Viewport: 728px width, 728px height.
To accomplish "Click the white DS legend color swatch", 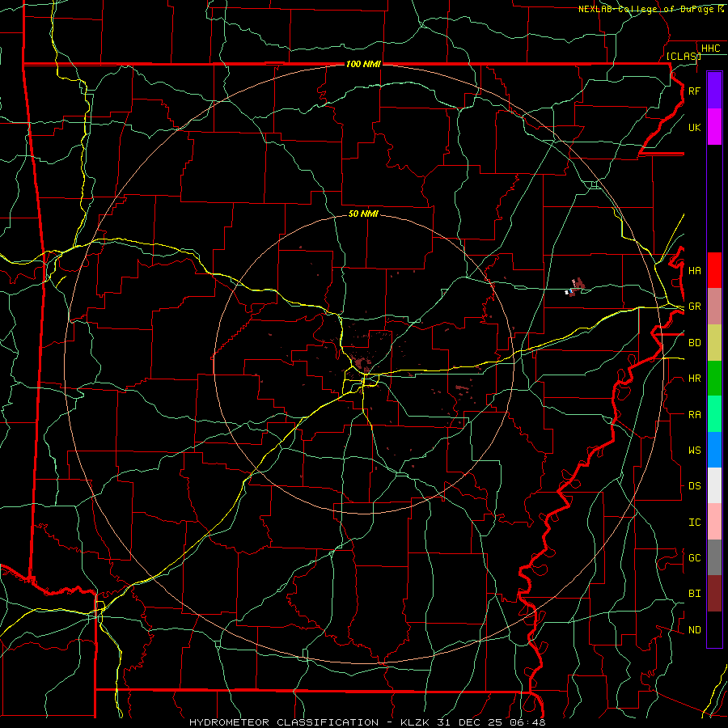I will pos(714,485).
